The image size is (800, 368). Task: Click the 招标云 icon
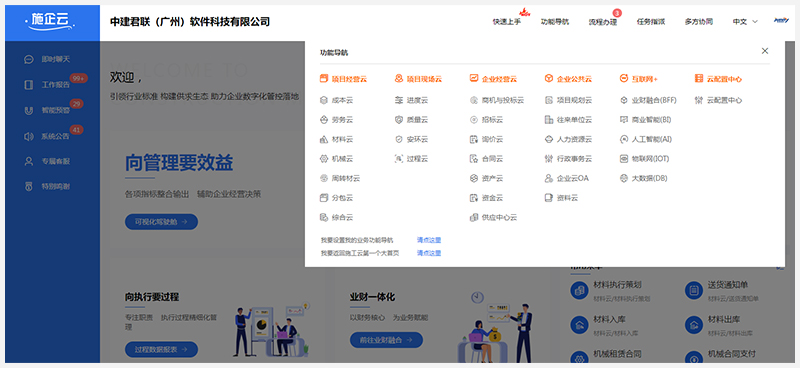coord(473,120)
